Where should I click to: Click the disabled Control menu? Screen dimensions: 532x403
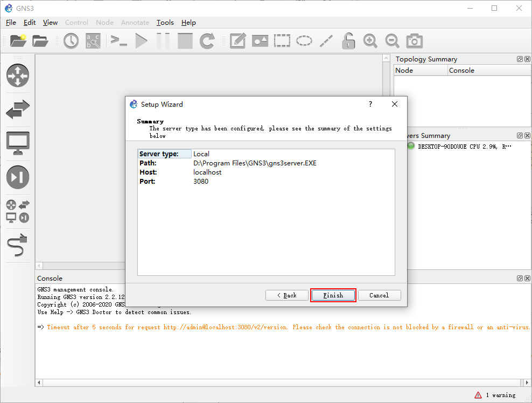point(76,23)
